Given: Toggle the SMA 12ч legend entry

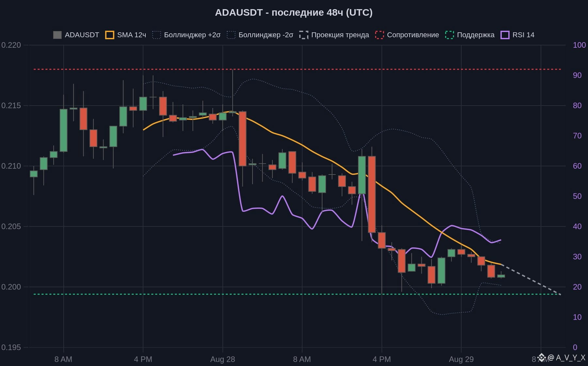Looking at the screenshot, I should pyautogui.click(x=126, y=35).
